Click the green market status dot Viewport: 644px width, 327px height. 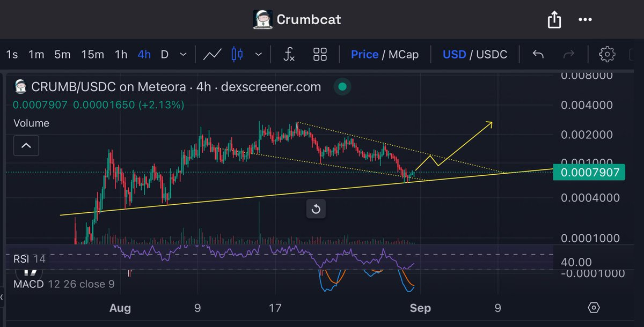pos(342,87)
